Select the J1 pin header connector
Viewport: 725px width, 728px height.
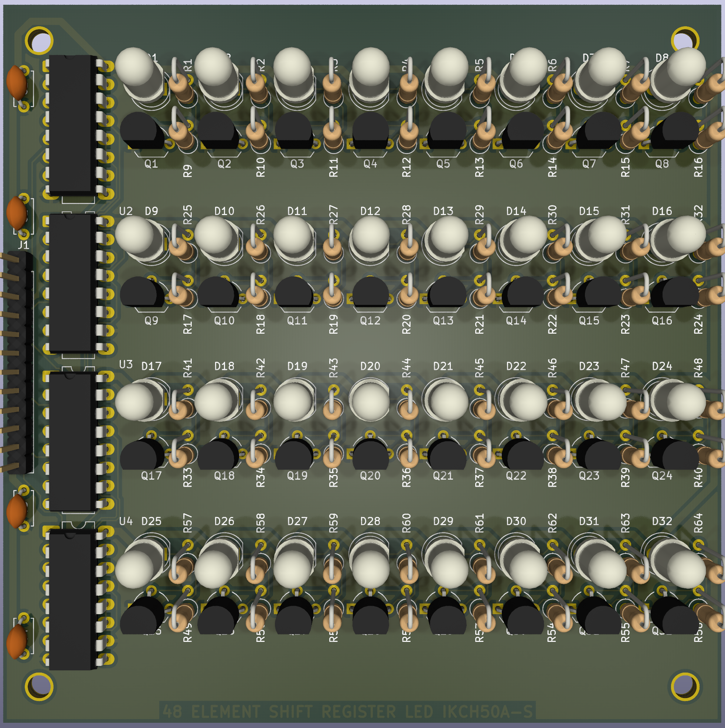pos(17,363)
